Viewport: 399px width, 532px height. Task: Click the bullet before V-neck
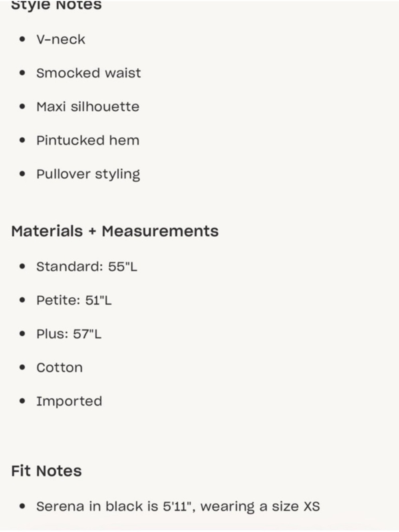point(22,40)
